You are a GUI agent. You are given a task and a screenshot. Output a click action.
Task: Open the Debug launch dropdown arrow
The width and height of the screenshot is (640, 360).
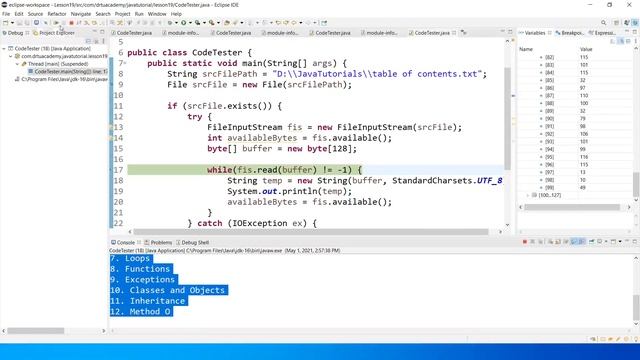[x=176, y=23]
